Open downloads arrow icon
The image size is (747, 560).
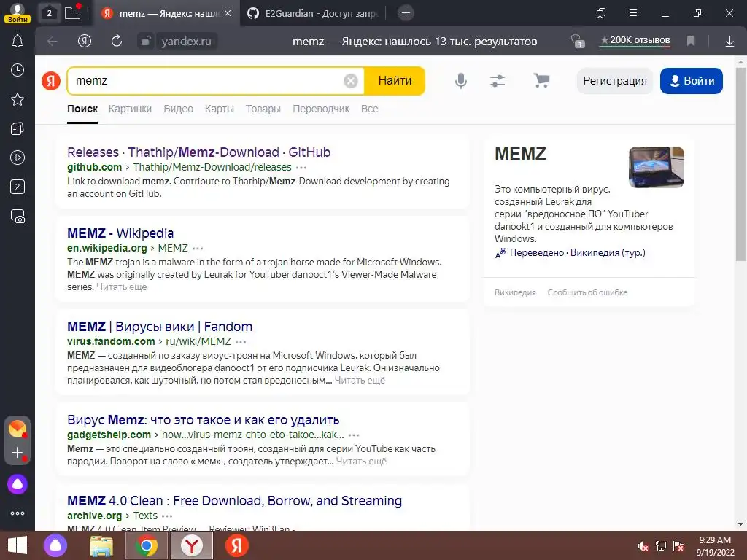coord(729,42)
